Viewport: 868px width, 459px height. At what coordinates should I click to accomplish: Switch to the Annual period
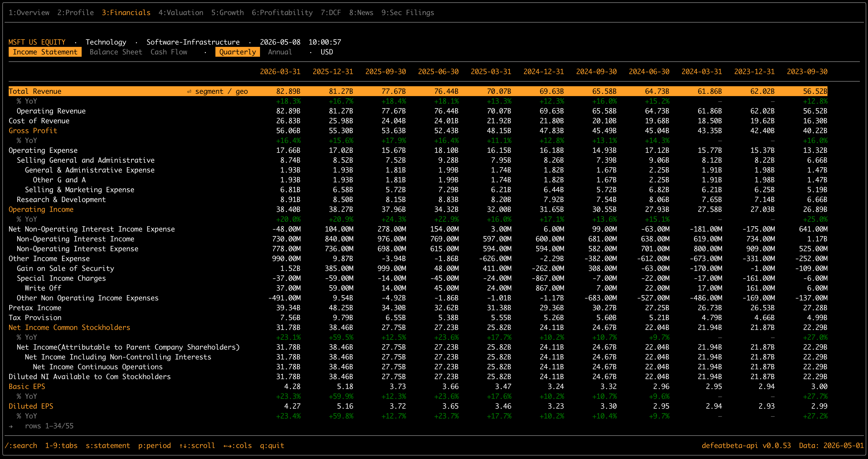click(x=280, y=52)
